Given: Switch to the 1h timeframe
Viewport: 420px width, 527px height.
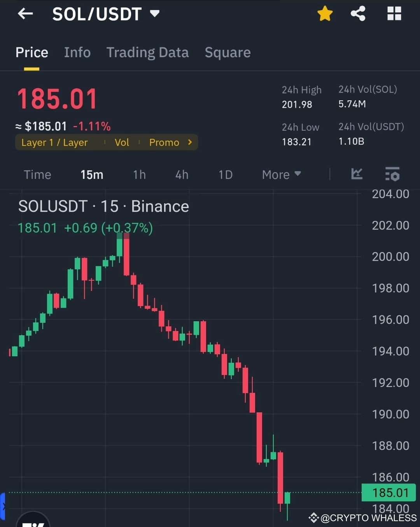Looking at the screenshot, I should 139,175.
